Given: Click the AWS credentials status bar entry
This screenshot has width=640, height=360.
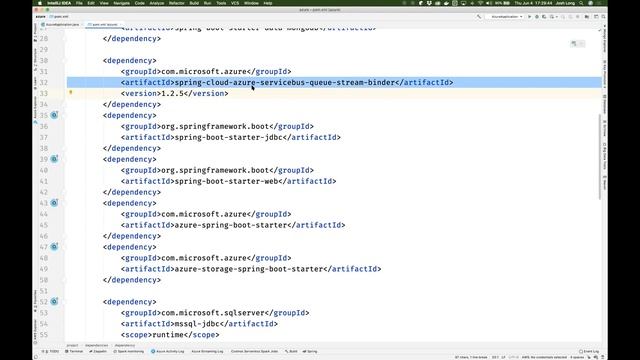Looking at the screenshot, I should click(x=544, y=357).
